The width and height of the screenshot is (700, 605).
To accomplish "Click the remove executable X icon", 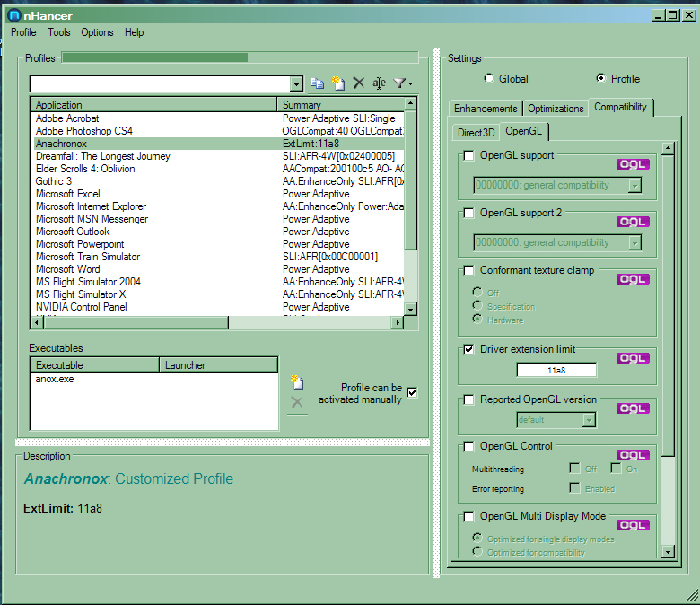I will [297, 402].
